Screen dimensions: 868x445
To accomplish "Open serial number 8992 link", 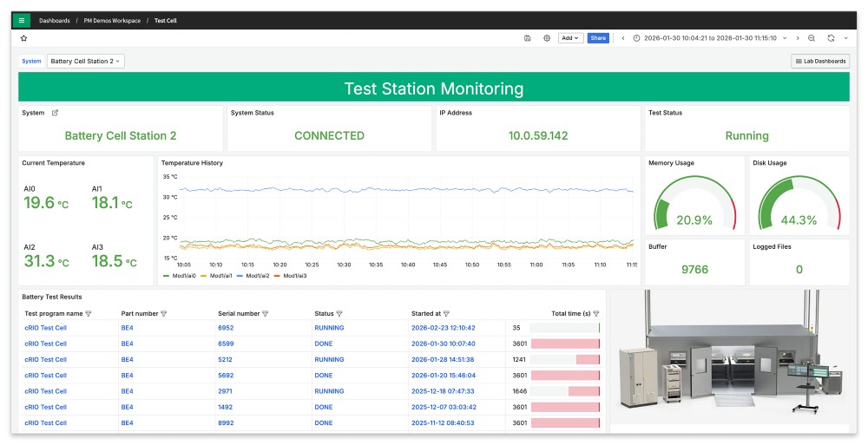I will 226,422.
